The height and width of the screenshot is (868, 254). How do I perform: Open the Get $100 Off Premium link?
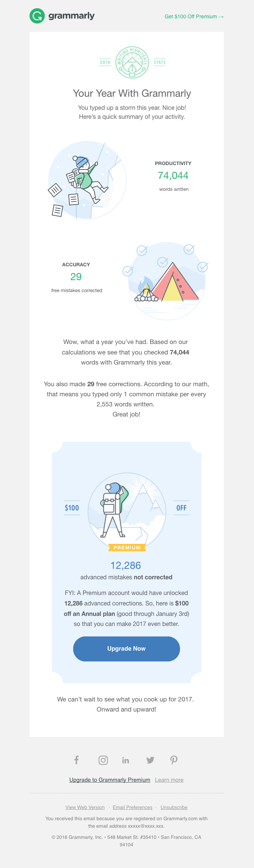[x=193, y=16]
